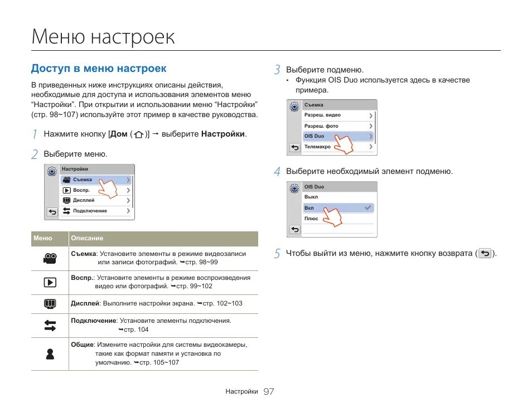This screenshot has height=407, width=532.
Task: Click the camcorder icon in the description table
Action: point(50,259)
